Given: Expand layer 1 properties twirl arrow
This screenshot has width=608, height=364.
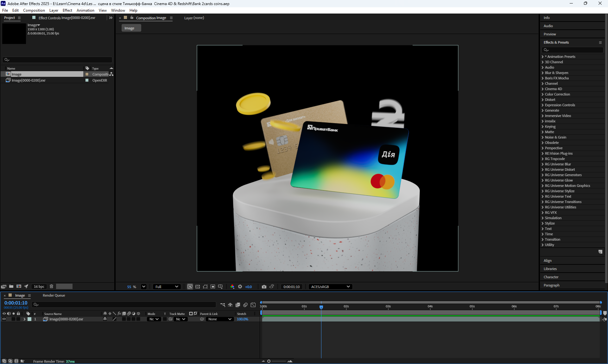Looking at the screenshot, I should coord(24,319).
